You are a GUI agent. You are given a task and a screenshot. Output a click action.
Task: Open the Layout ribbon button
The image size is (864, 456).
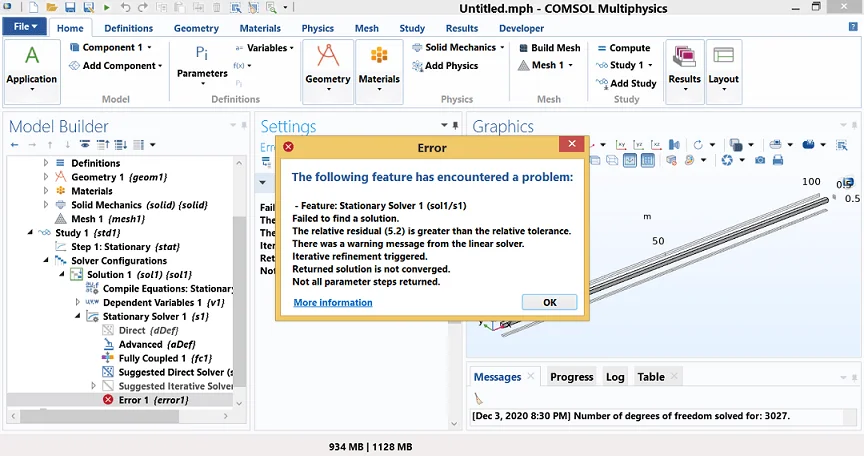coord(723,72)
